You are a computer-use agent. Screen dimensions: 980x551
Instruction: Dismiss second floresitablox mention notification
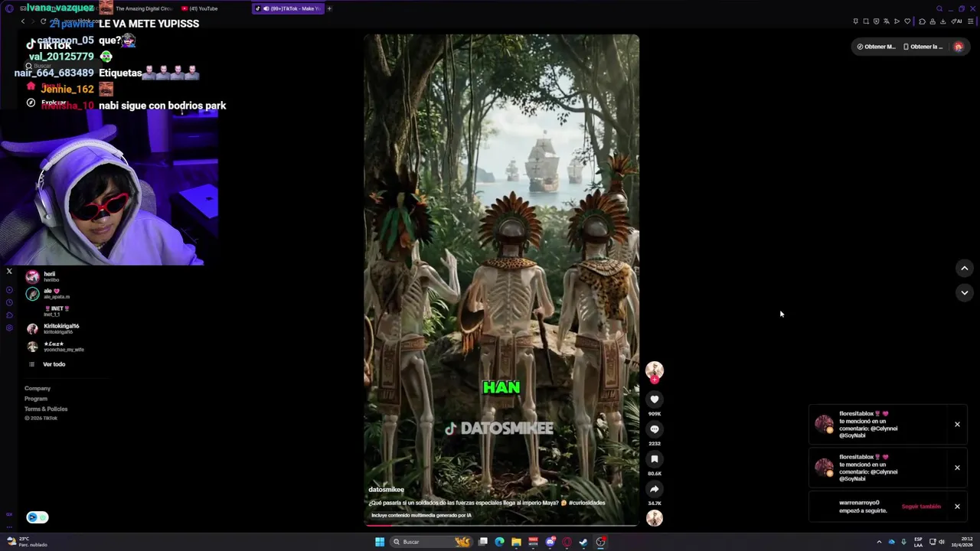(957, 468)
